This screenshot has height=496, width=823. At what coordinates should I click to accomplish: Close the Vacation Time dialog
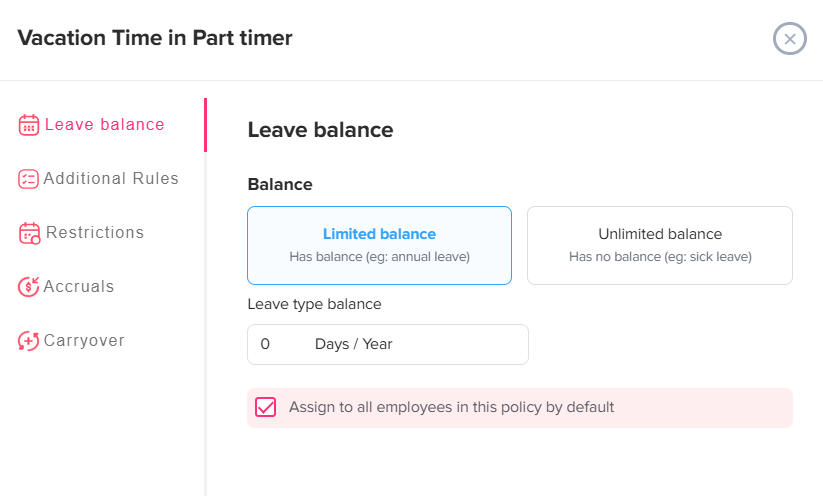(789, 39)
